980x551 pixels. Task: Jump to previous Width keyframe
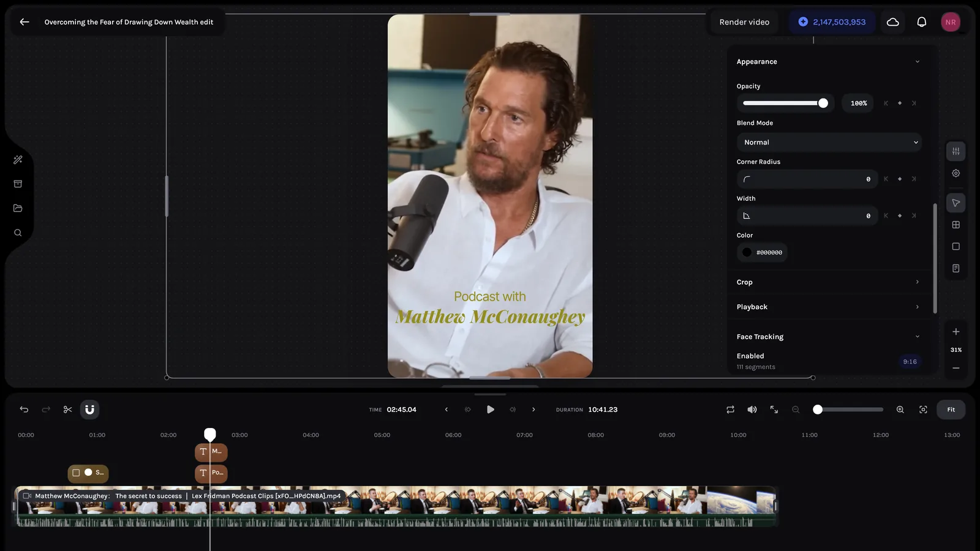(x=886, y=216)
